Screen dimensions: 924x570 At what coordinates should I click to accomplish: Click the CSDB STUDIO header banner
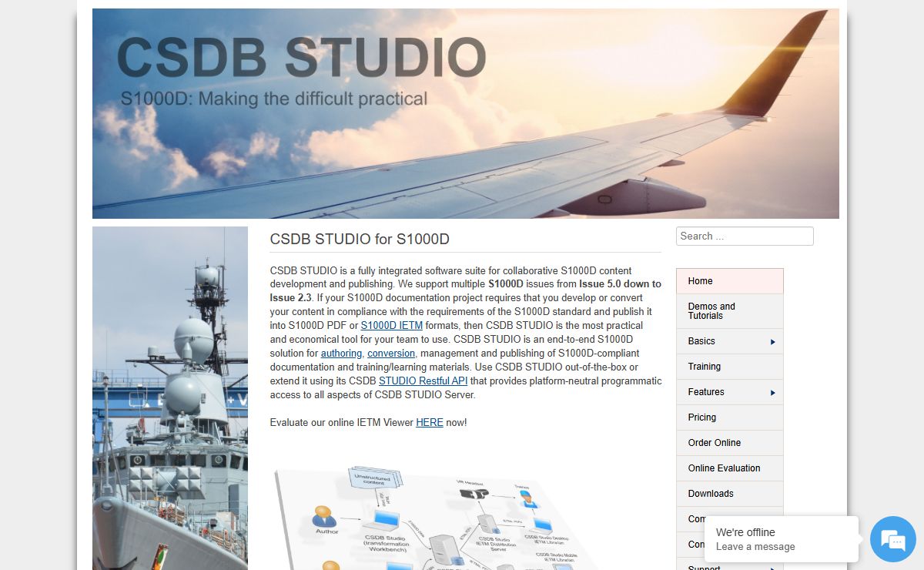(x=466, y=114)
